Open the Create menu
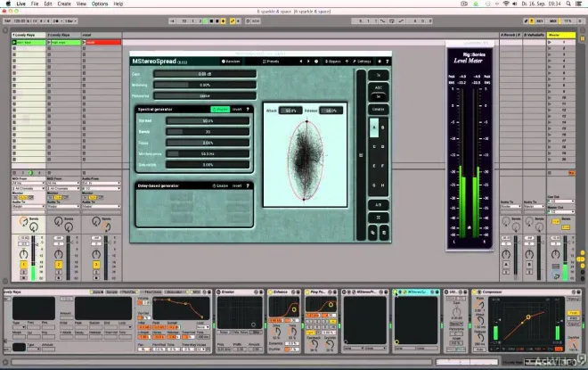The image size is (588, 370). coord(64,4)
